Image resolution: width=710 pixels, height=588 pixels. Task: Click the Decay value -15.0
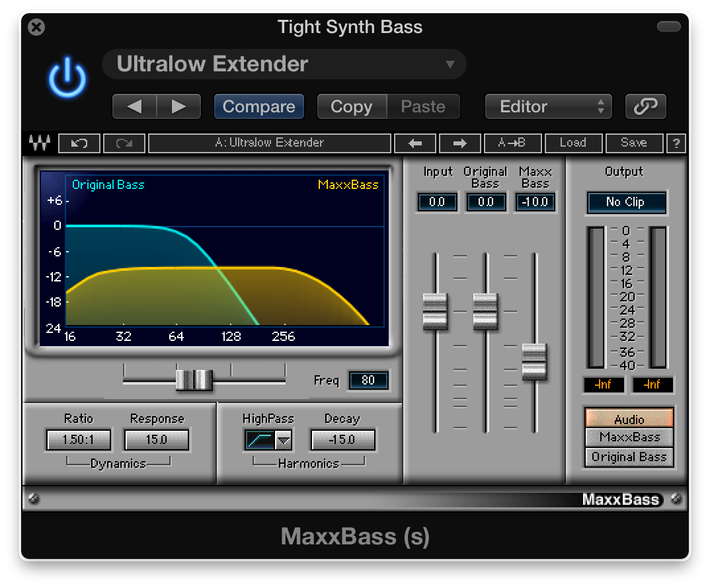pyautogui.click(x=343, y=439)
